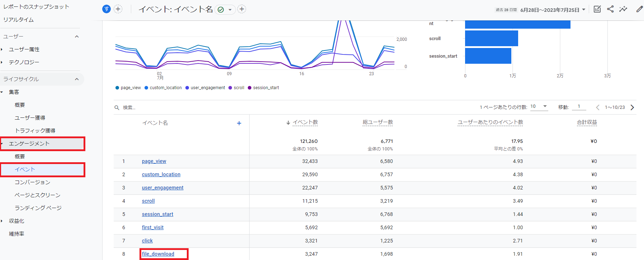Open the file_download event link
644x260 pixels.
(x=158, y=254)
